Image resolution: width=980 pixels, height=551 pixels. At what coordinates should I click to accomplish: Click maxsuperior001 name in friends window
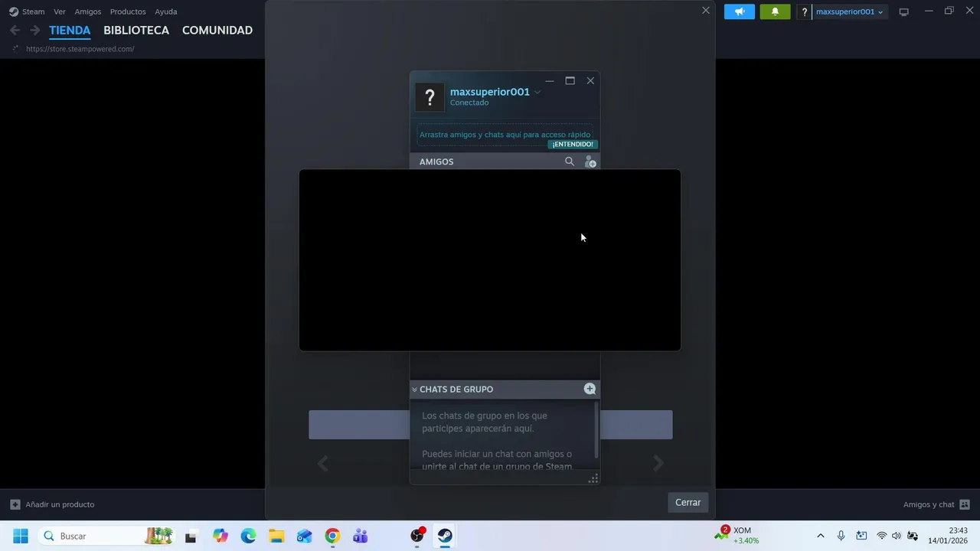pos(490,92)
